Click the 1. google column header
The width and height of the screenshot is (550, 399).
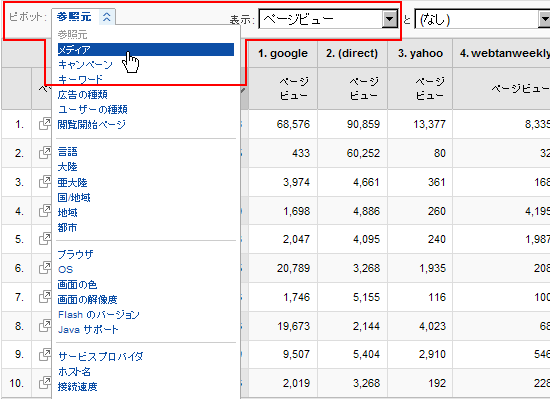pyautogui.click(x=283, y=53)
